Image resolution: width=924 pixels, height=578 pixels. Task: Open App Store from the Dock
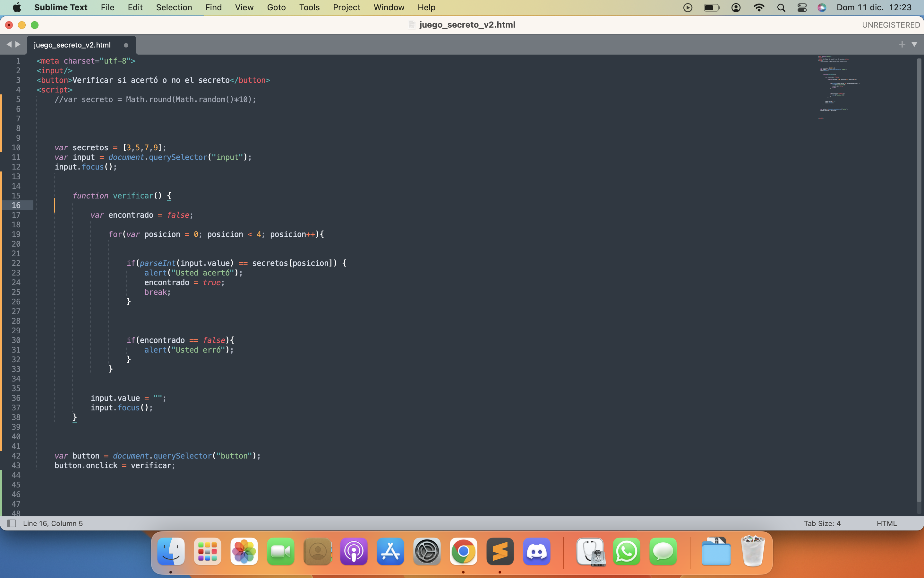[x=390, y=551]
